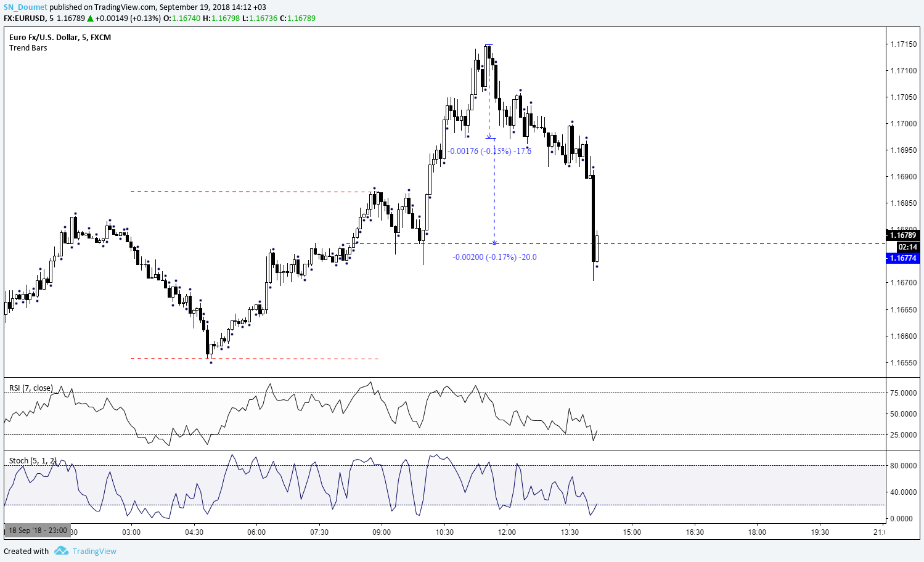Click the RSI (7, close) indicator label
This screenshot has width=924, height=562.
(31, 388)
